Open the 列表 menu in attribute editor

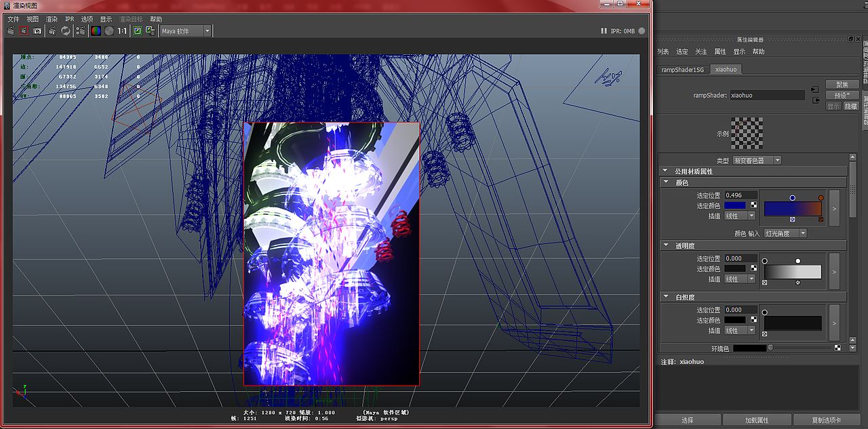tap(663, 52)
